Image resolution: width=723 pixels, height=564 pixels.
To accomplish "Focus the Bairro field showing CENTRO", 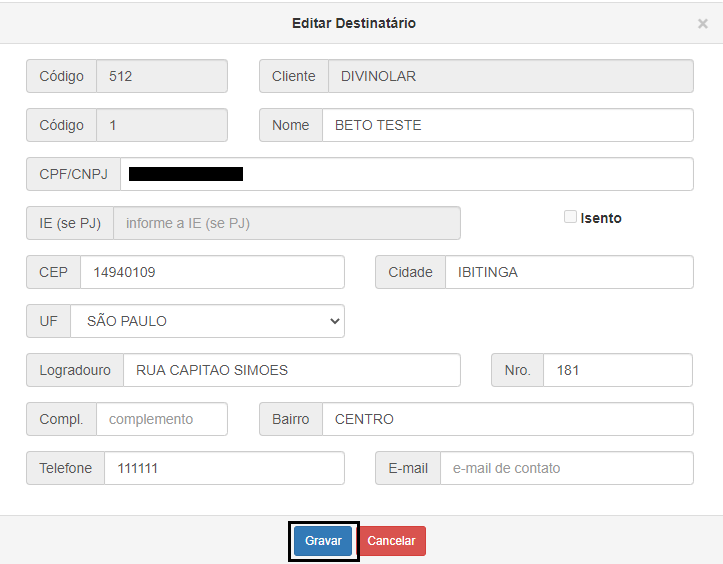I will (507, 419).
